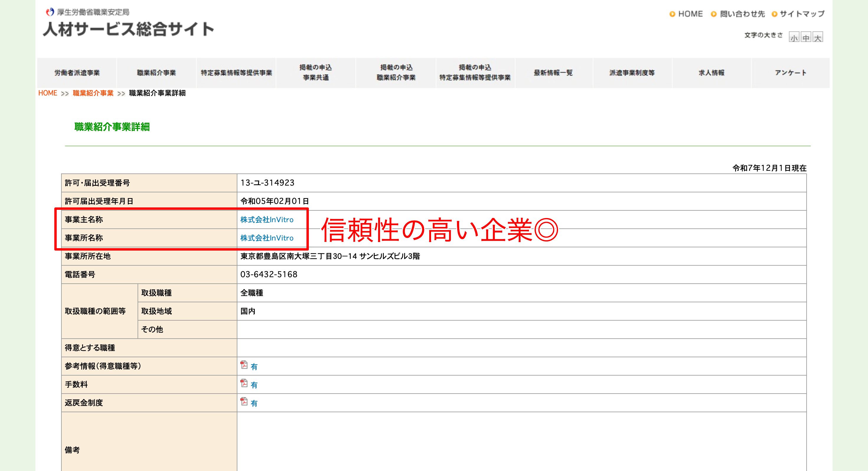This screenshot has width=868, height=471.
Task: Open 求人情報 menu
Action: pyautogui.click(x=711, y=73)
